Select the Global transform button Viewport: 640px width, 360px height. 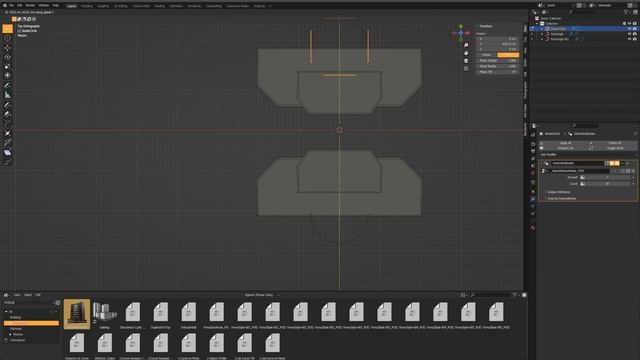[487, 55]
